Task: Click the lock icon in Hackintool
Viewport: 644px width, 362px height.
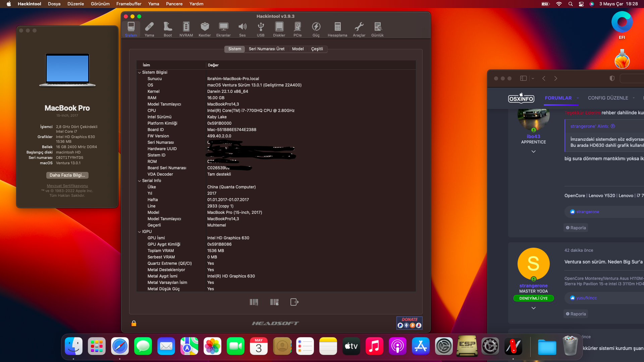Action: [134, 323]
